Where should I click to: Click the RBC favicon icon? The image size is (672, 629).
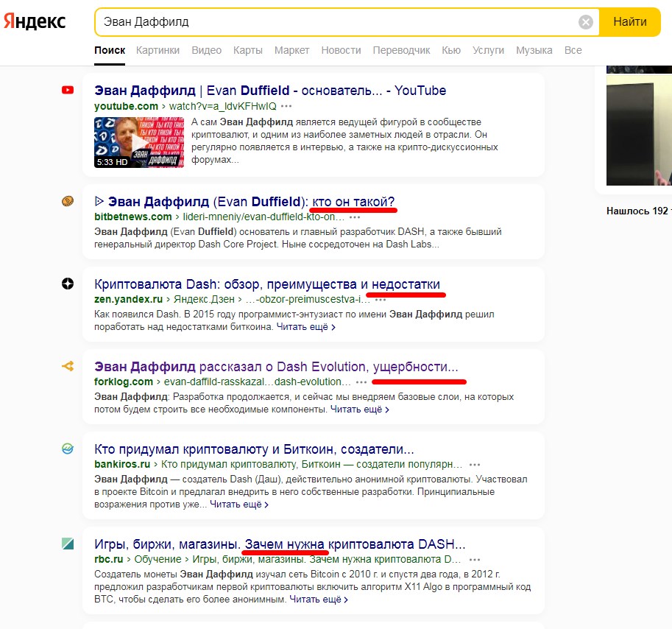[68, 544]
